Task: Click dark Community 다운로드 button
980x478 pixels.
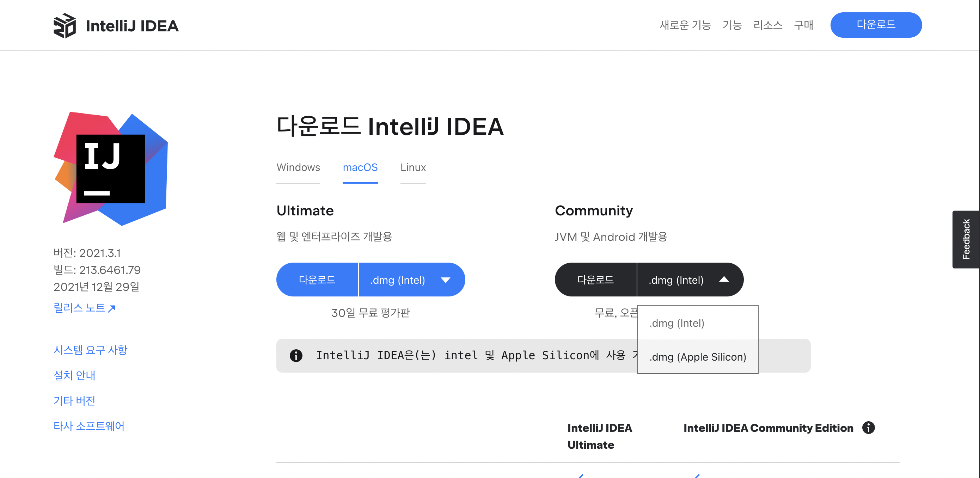Action: [x=595, y=280]
